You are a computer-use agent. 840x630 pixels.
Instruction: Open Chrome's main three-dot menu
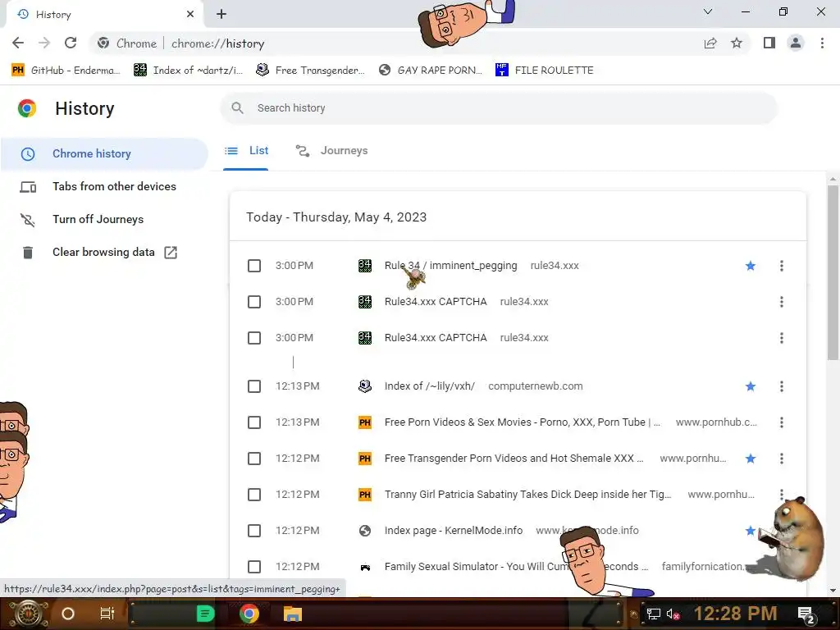[x=822, y=43]
